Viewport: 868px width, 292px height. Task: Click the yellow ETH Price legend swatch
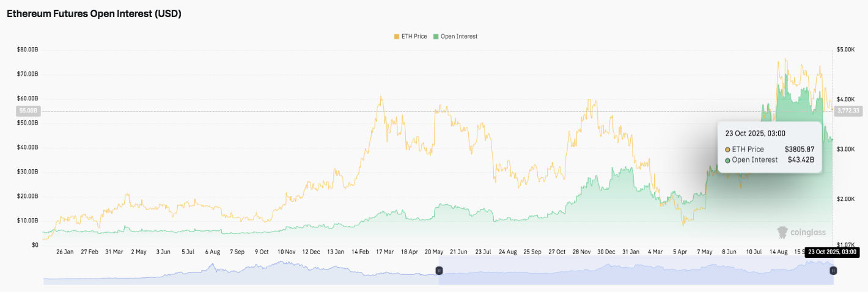pos(397,37)
